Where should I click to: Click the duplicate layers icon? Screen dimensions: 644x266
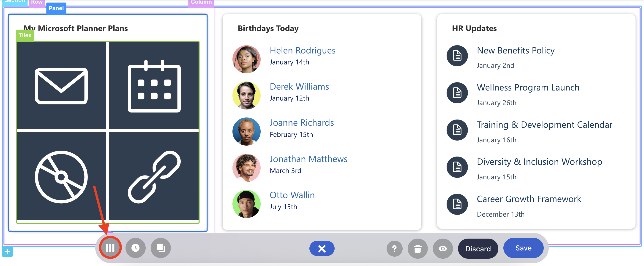click(x=161, y=248)
